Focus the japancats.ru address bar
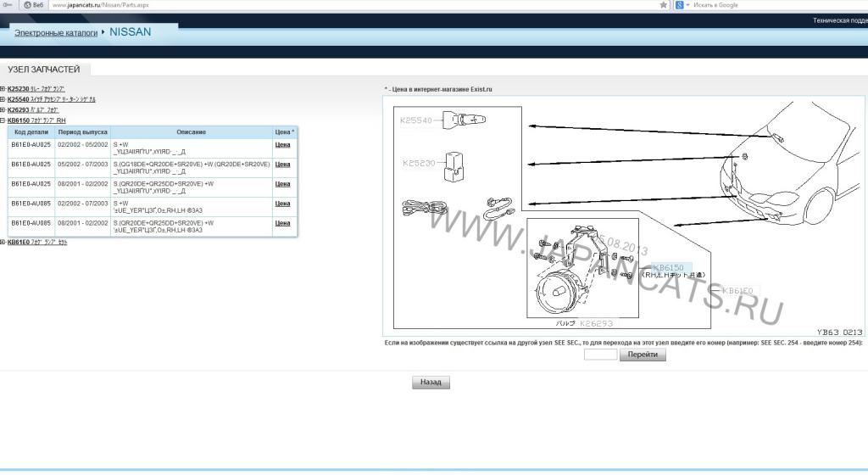 (354, 5)
